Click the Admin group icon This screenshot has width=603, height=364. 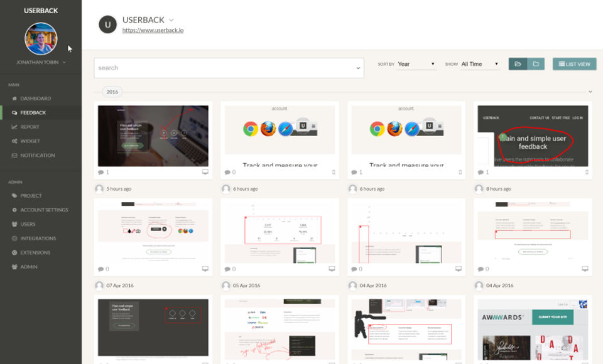[x=14, y=267]
